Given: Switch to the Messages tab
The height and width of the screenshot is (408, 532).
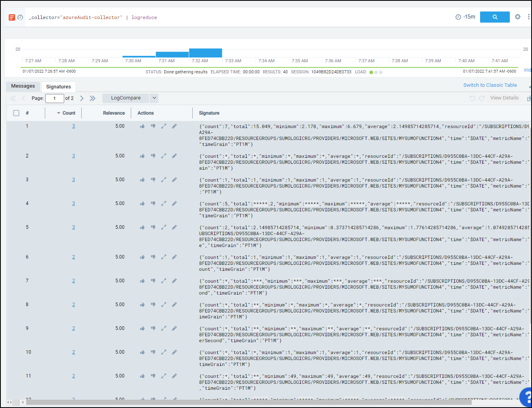Looking at the screenshot, I should coord(23,86).
